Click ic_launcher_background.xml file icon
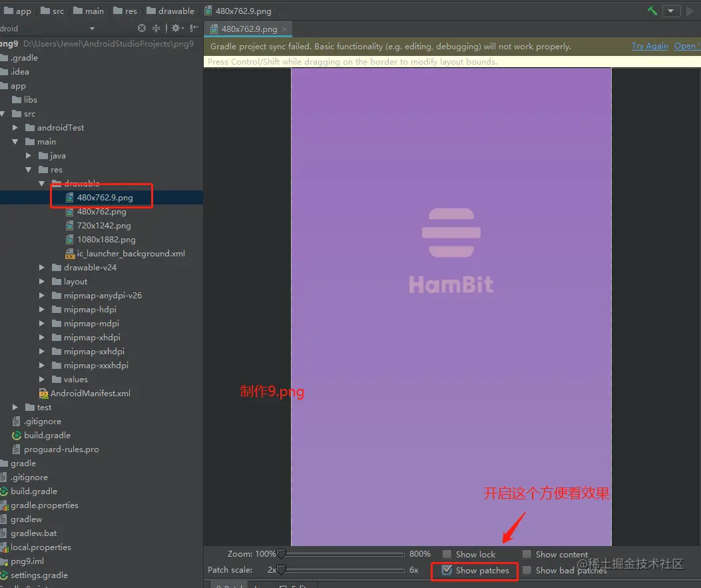The height and width of the screenshot is (588, 701). click(x=70, y=254)
